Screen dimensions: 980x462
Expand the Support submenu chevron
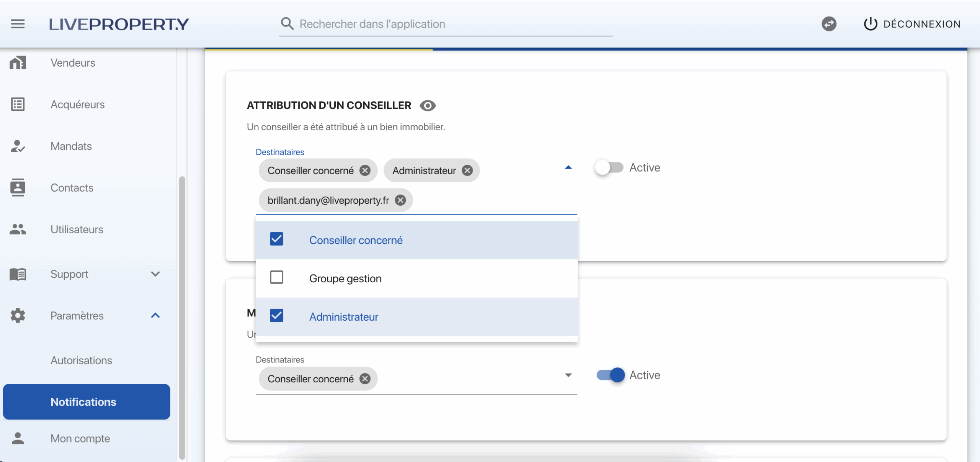pos(155,274)
